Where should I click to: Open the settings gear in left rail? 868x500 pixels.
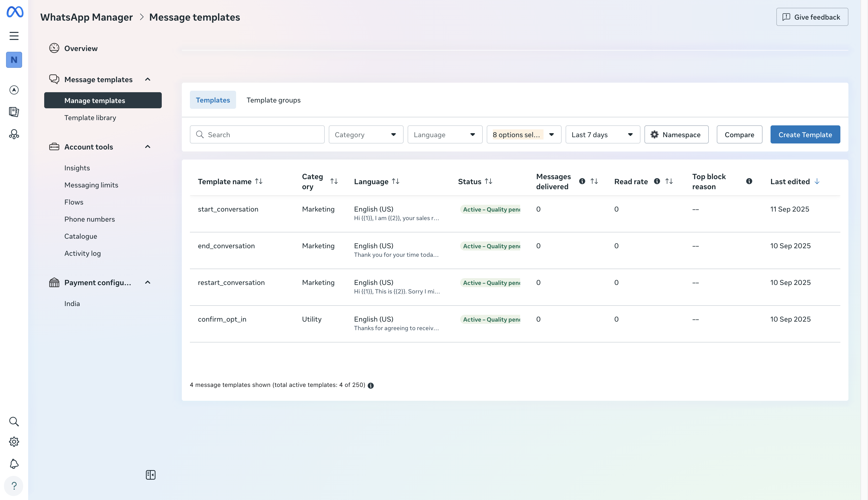tap(14, 442)
